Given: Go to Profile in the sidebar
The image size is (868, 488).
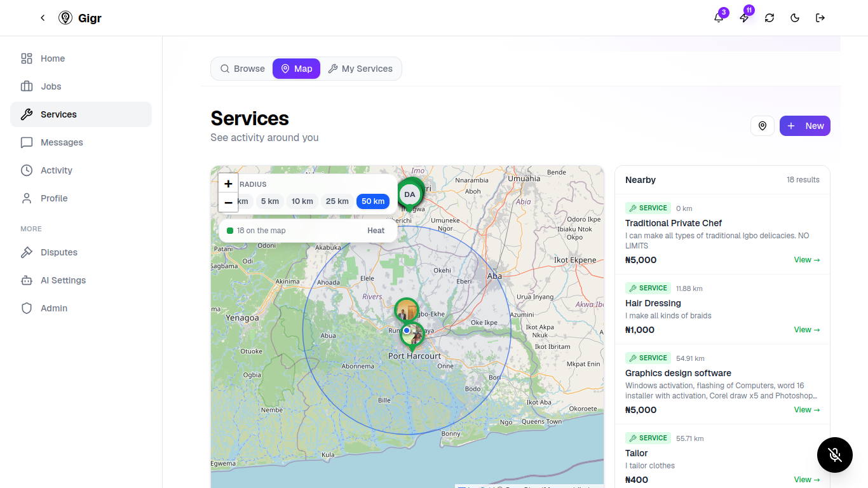Looking at the screenshot, I should pos(81,198).
